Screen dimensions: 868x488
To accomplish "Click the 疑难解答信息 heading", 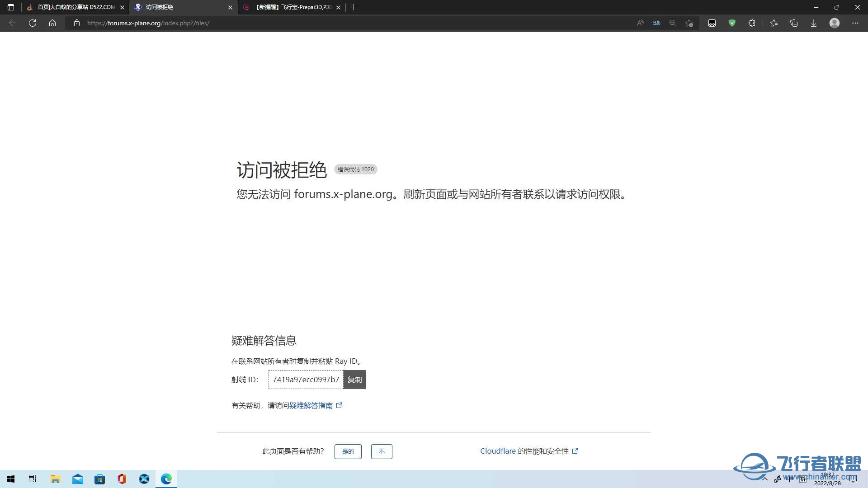I will tap(264, 341).
